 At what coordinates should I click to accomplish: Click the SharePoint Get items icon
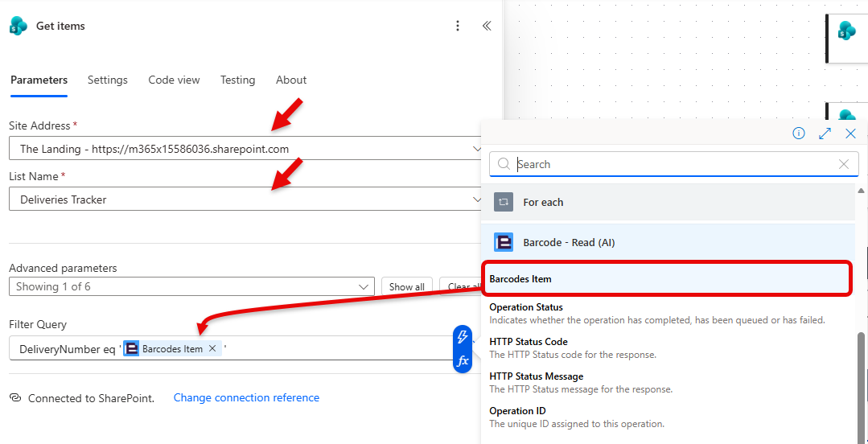click(19, 26)
